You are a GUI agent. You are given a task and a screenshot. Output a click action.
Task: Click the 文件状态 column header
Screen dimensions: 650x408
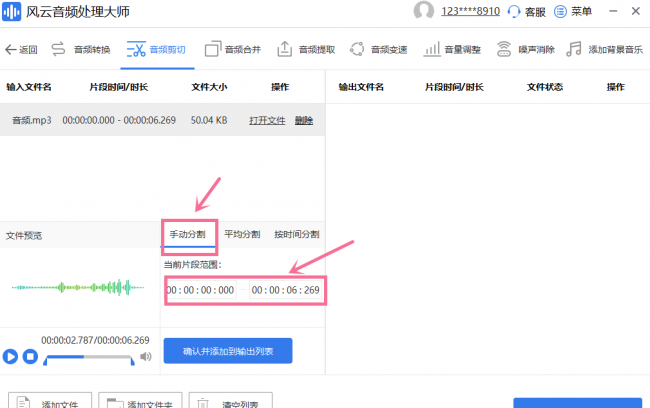click(545, 87)
